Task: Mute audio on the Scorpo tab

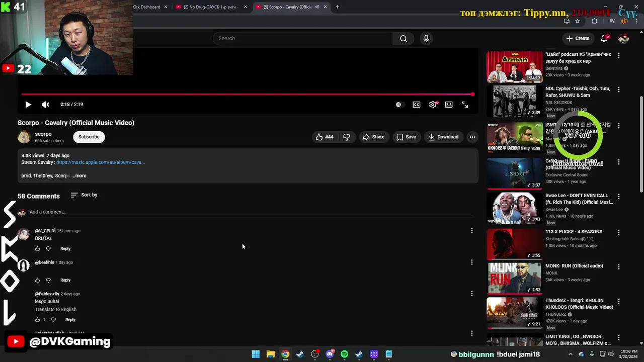Action: (x=317, y=7)
